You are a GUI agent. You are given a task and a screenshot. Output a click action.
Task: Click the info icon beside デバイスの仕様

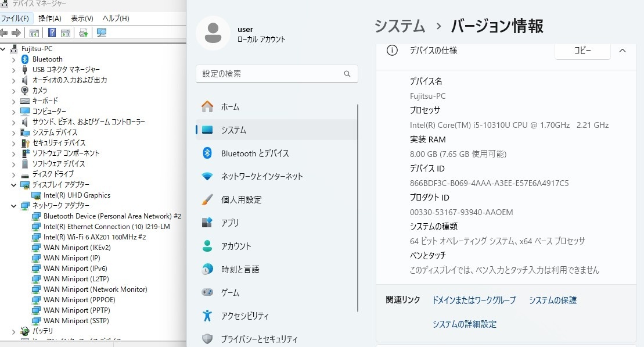click(392, 51)
